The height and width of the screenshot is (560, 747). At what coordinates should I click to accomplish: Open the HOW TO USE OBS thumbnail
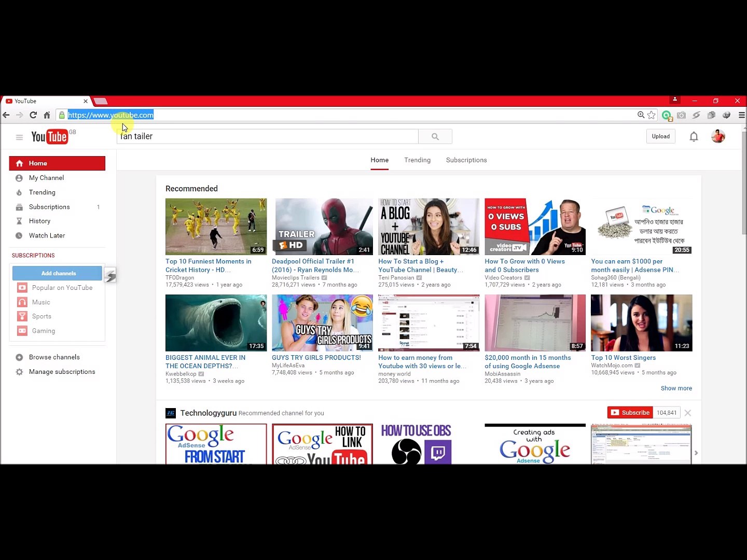(x=428, y=444)
